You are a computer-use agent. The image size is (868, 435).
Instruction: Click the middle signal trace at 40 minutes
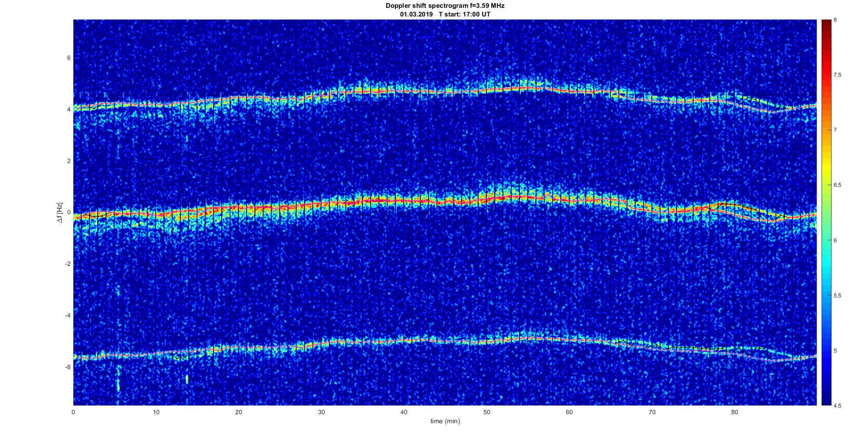404,201
